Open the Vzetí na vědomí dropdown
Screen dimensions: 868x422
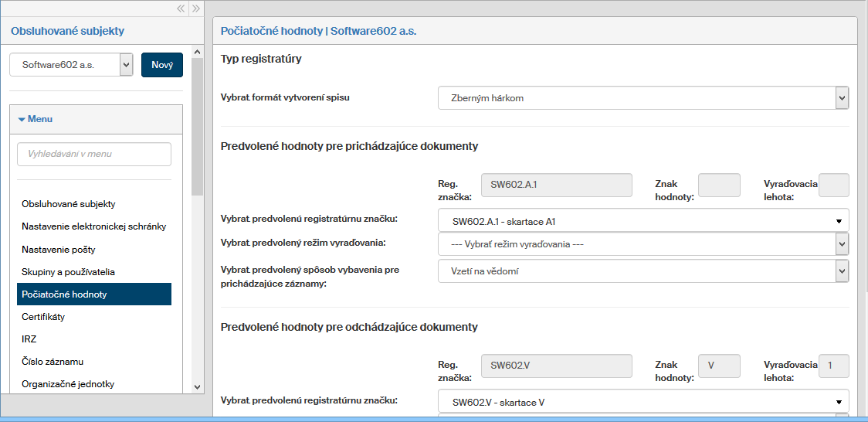click(643, 271)
